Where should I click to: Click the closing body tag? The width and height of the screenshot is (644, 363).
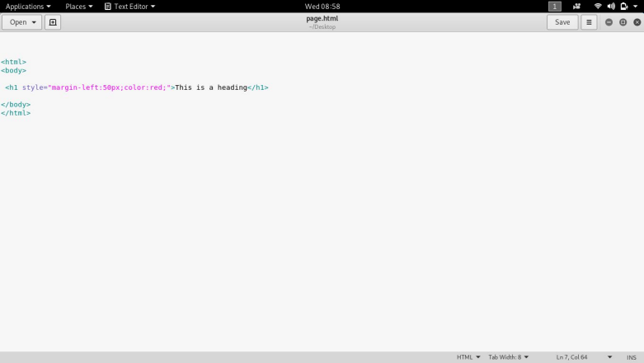[x=16, y=105]
